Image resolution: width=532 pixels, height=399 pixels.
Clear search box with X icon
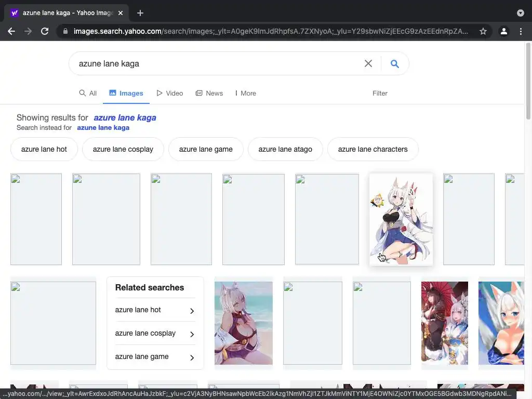tap(368, 63)
